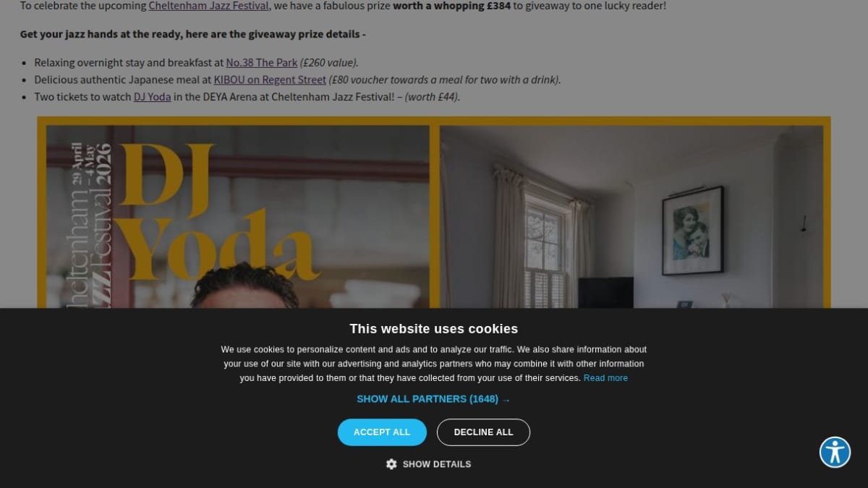Open the KIBOU on Regent Street link
The image size is (868, 488).
(270, 80)
